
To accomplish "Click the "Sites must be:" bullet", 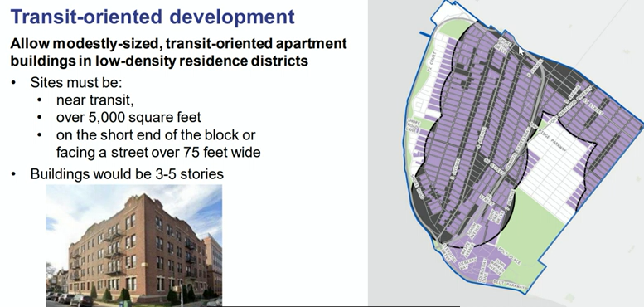I will pos(76,82).
